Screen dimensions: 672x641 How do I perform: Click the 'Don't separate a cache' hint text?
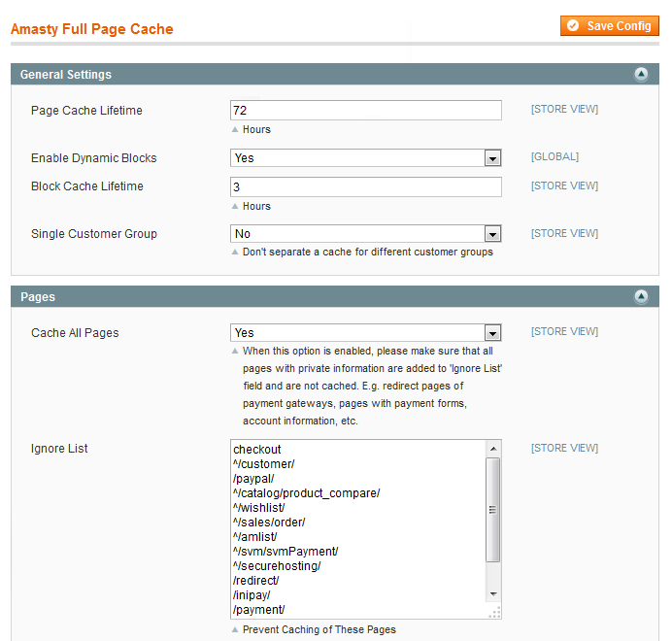click(x=368, y=252)
